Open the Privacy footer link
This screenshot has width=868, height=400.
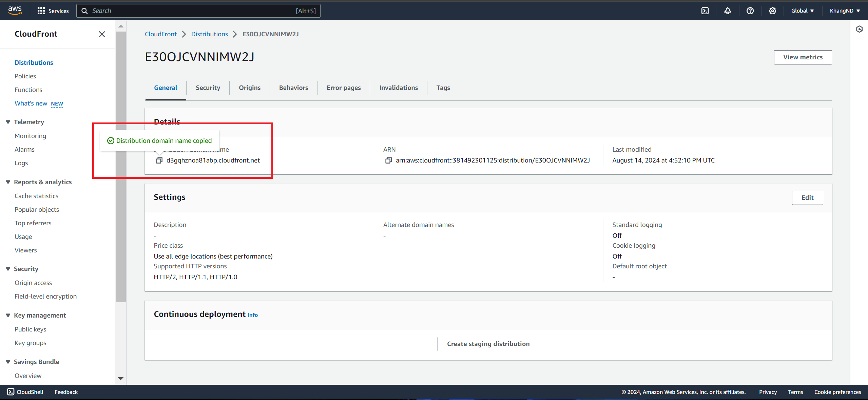click(768, 392)
